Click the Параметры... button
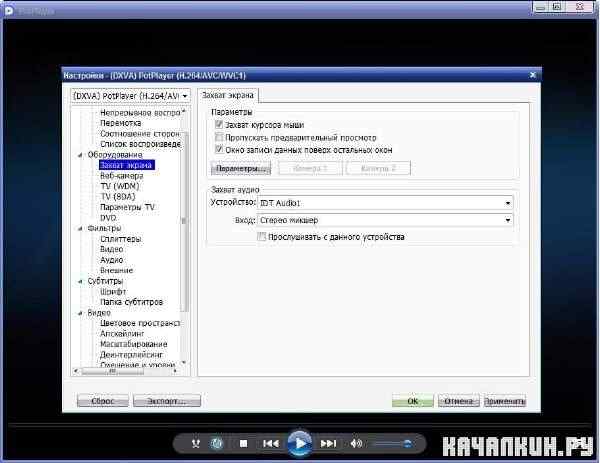The height and width of the screenshot is (463, 600). [x=241, y=168]
